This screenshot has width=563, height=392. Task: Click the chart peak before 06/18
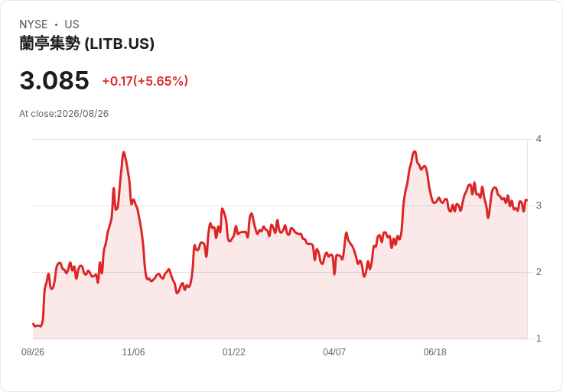pos(415,152)
